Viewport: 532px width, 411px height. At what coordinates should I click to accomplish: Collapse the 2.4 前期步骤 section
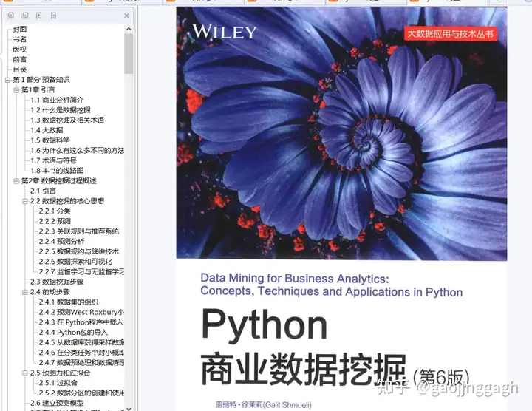(x=25, y=292)
